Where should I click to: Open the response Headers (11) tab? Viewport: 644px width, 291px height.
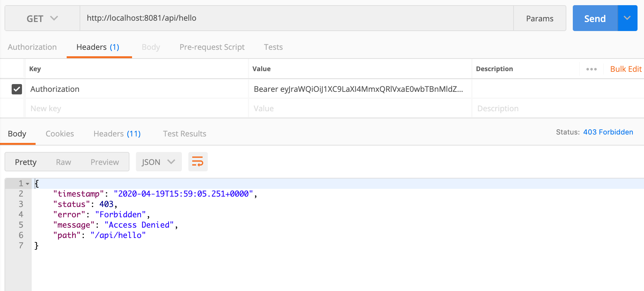coord(117,134)
